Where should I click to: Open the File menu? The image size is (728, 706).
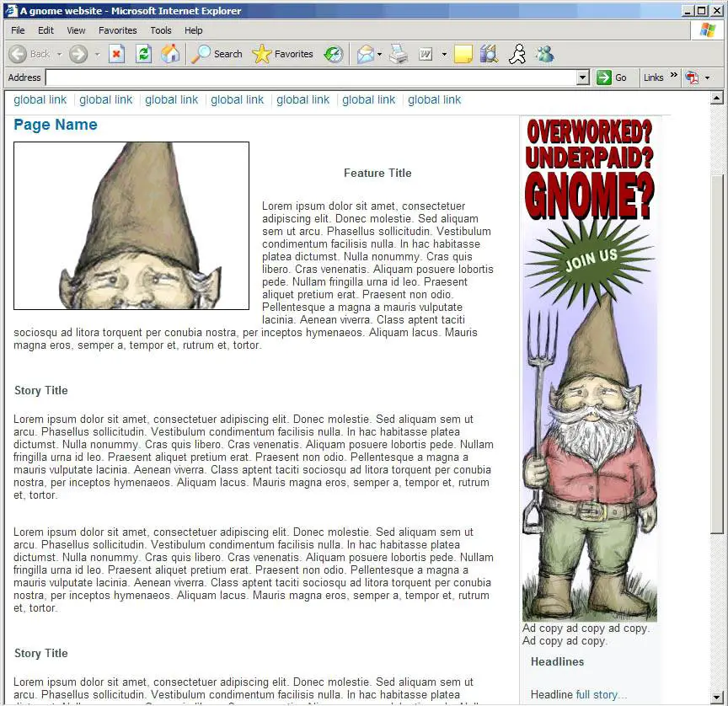coord(18,30)
